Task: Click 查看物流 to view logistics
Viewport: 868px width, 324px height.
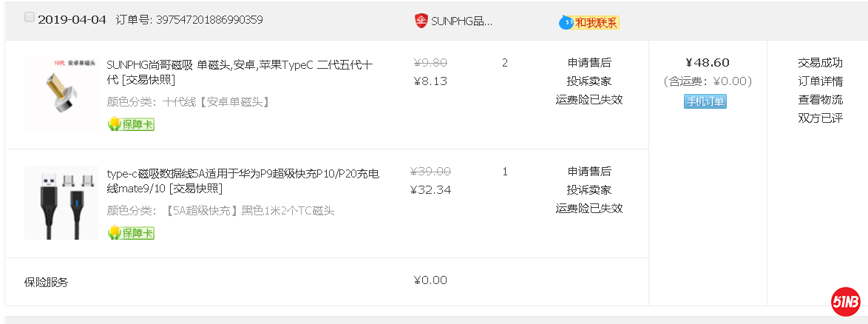Action: [820, 100]
